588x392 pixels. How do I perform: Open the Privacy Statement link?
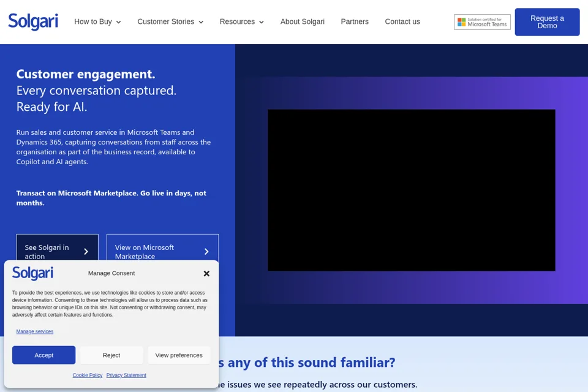tap(126, 375)
